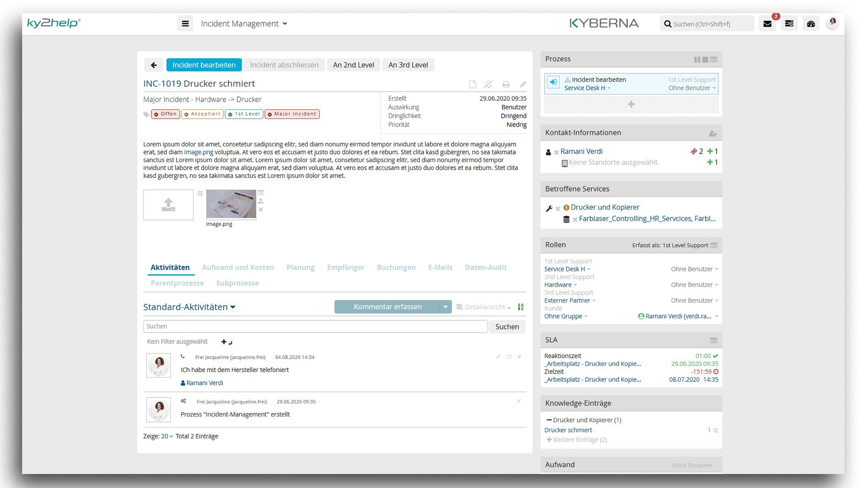Viewport: 868px width, 488px height.
Task: Open the dashboard gauge icon
Action: [x=811, y=24]
